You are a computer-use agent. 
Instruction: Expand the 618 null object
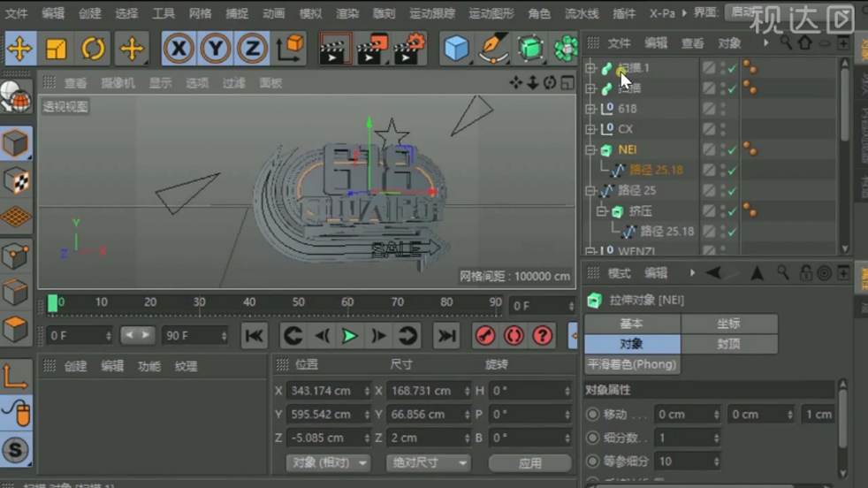point(590,109)
